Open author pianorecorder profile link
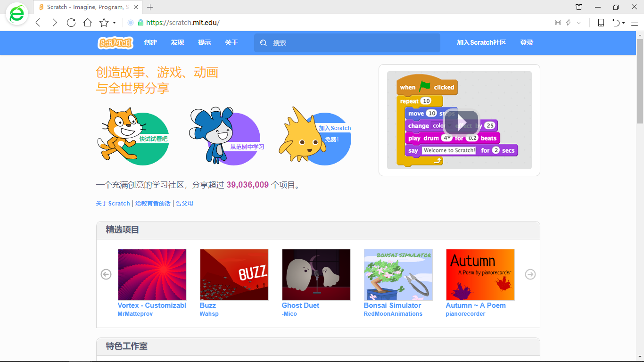 coord(465,314)
